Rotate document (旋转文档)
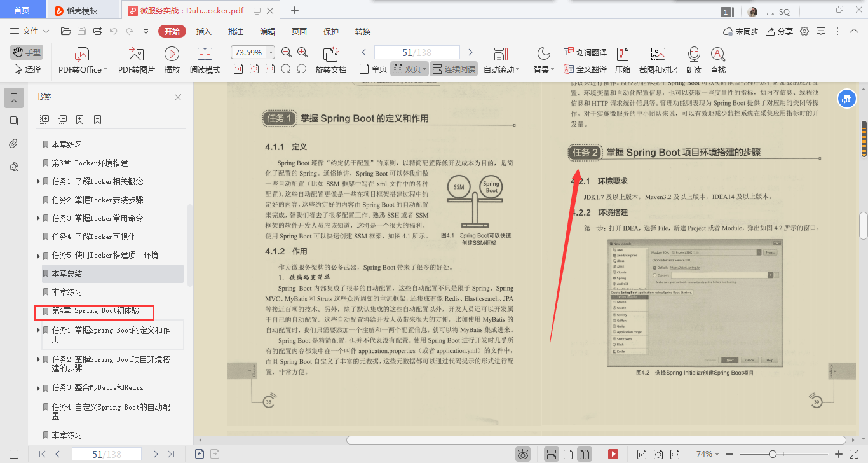The width and height of the screenshot is (868, 463). tap(330, 61)
